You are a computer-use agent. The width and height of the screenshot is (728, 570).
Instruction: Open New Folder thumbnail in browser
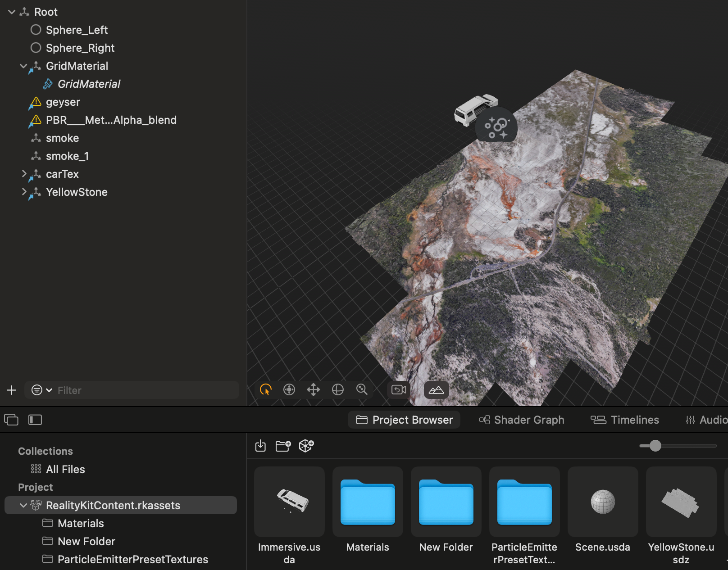(x=446, y=502)
